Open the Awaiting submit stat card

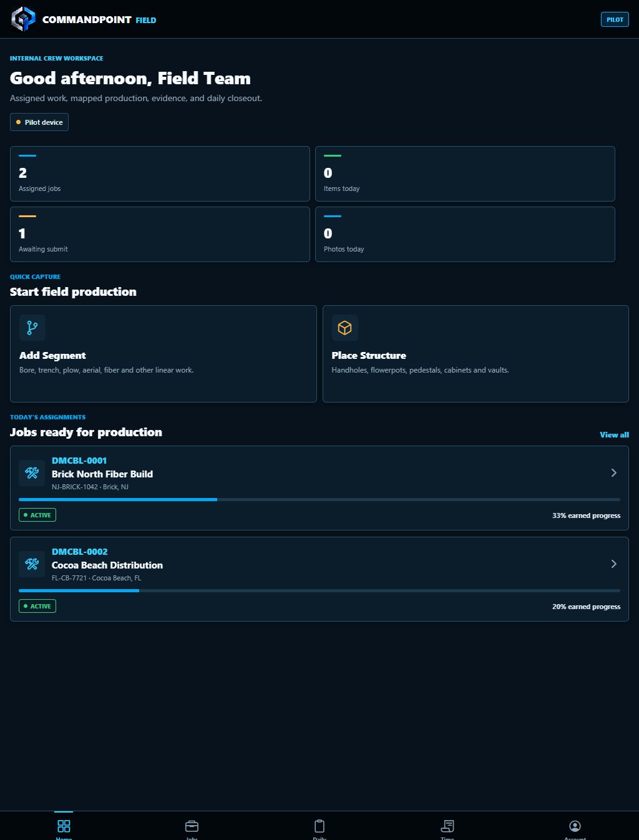point(160,234)
